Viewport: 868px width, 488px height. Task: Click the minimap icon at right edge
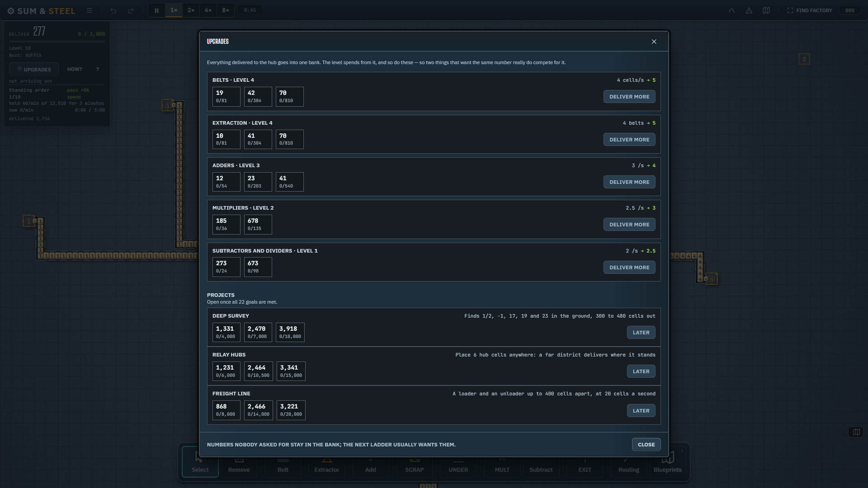pos(856,432)
